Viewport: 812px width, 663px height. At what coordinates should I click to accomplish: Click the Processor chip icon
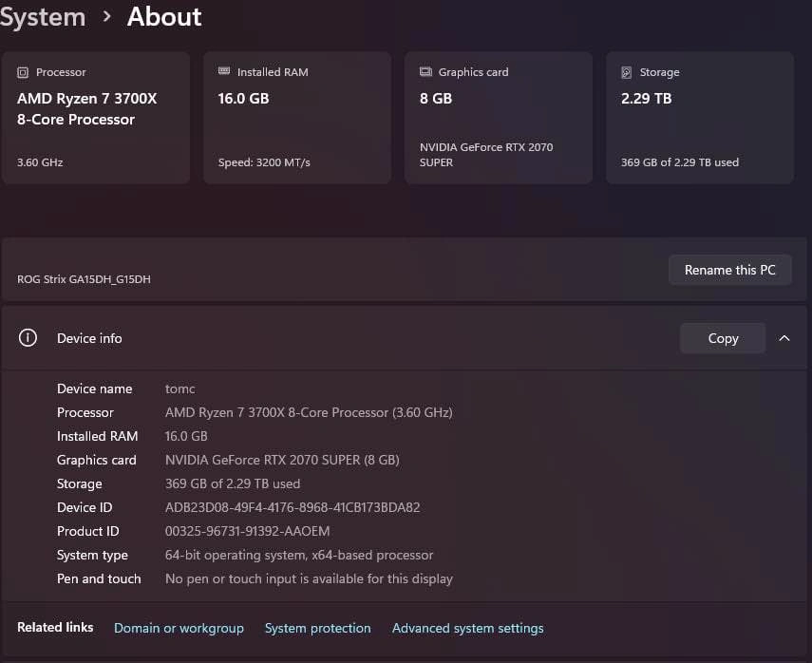(x=23, y=72)
